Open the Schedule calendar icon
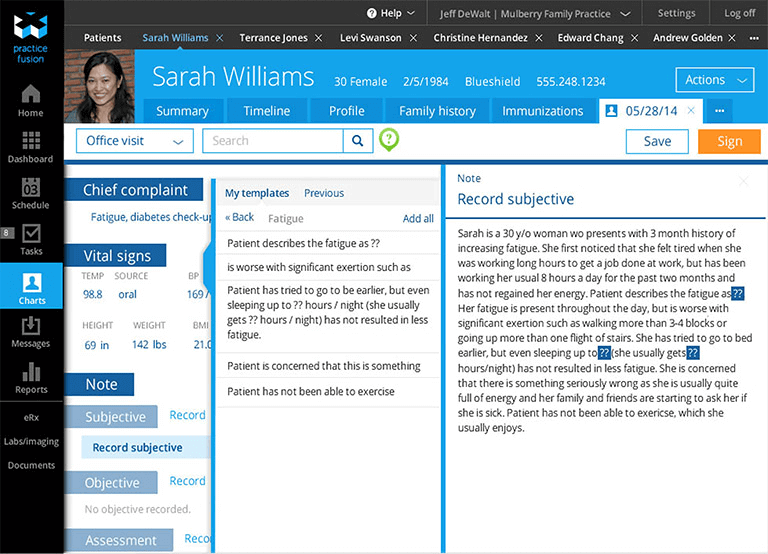This screenshot has width=768, height=554. (31, 188)
